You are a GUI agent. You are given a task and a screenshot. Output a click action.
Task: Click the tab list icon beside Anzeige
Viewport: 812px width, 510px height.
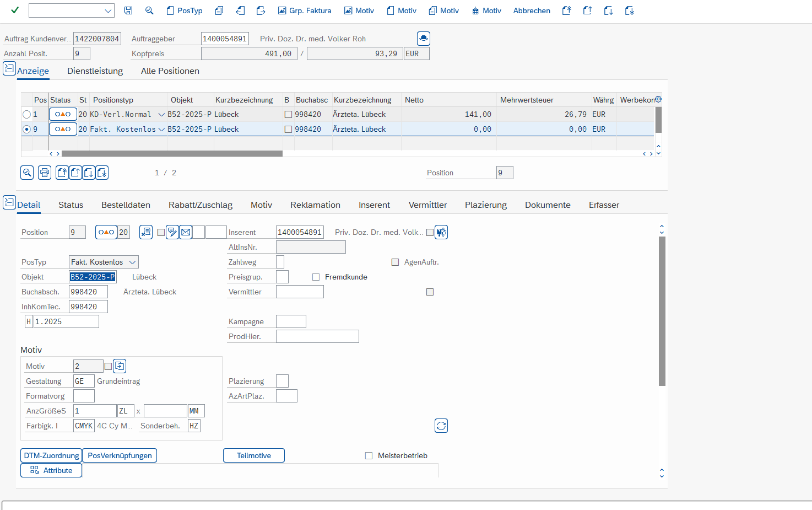coord(9,68)
